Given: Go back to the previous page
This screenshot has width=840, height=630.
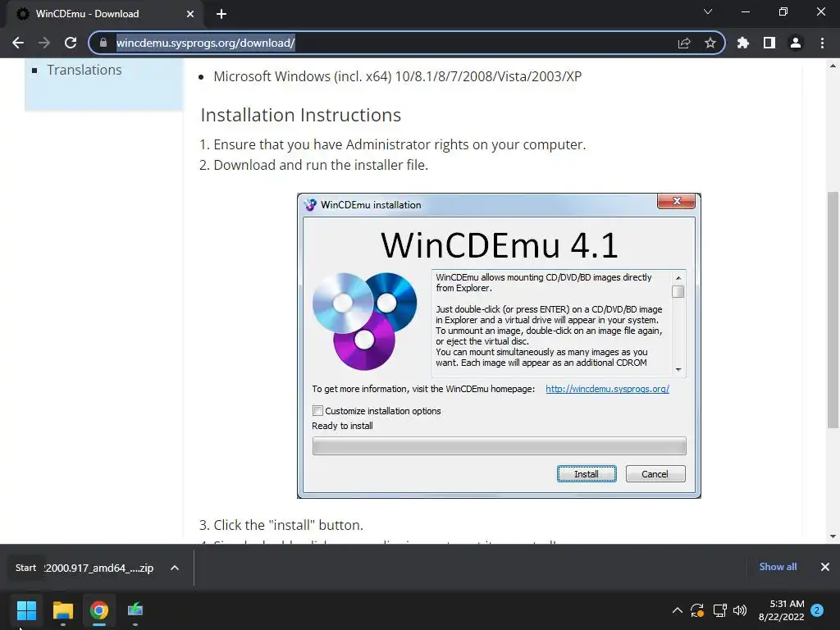Looking at the screenshot, I should 18,43.
